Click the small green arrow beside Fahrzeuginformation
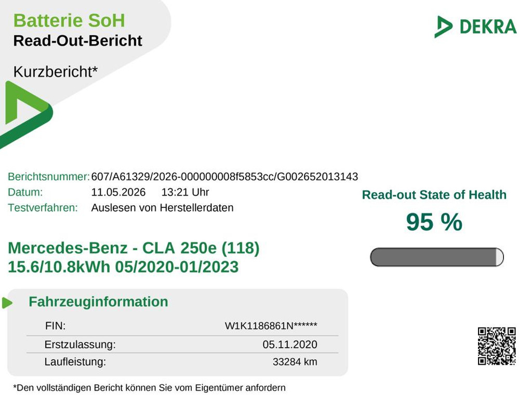 (7, 303)
